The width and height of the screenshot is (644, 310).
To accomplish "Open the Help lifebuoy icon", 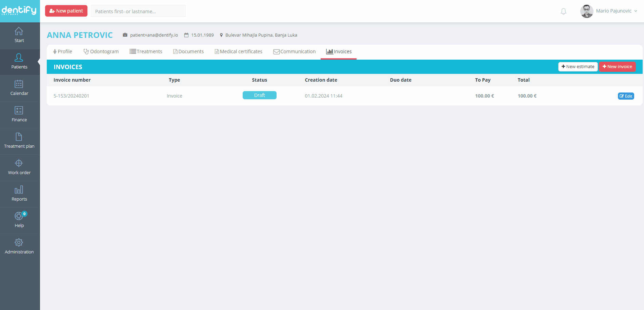I will (19, 216).
